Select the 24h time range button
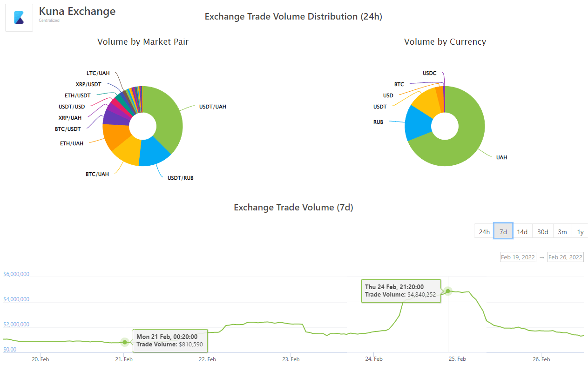The height and width of the screenshot is (365, 588). 484,231
